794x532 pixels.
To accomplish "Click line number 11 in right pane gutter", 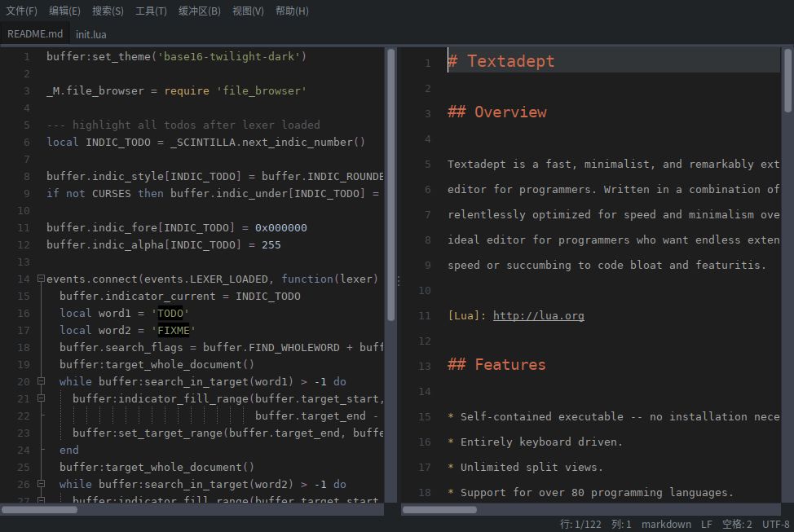I will coord(425,315).
